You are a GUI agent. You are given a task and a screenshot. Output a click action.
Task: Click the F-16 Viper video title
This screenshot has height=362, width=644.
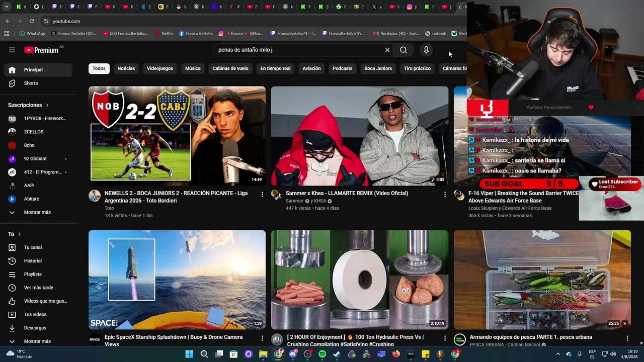(x=524, y=197)
